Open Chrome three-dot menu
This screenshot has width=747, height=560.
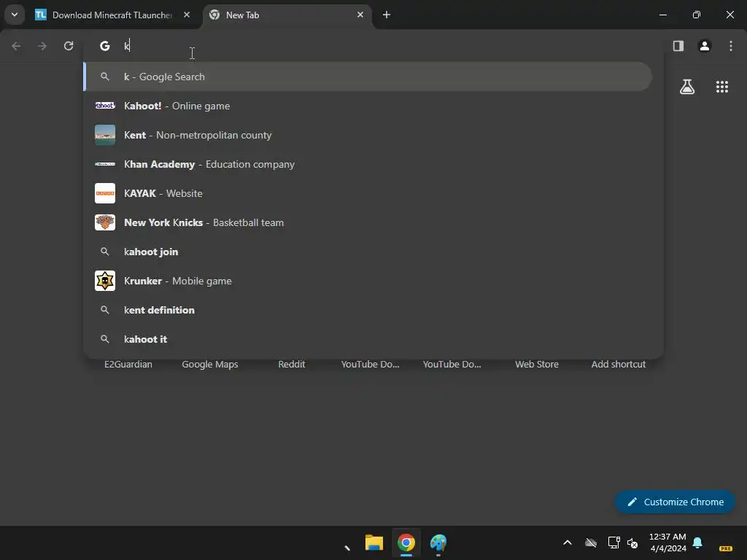[731, 46]
